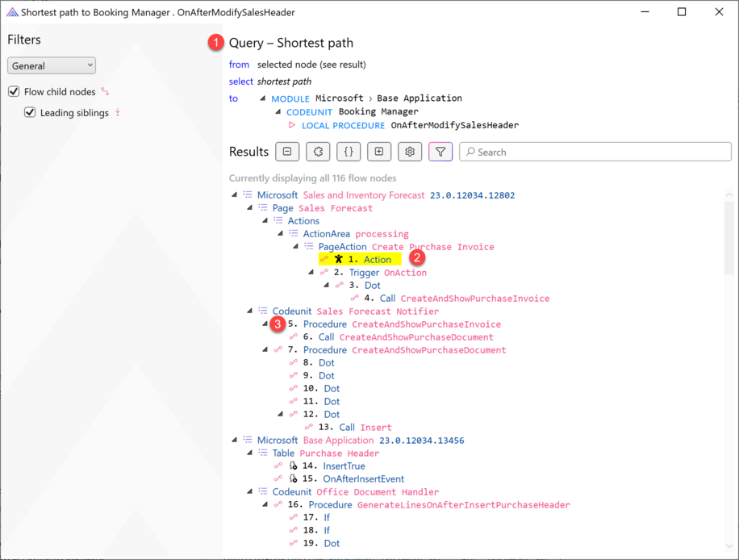Select 5. Procedure CreateAndShowPurchaseInvoice row
Screen dimensions: 739x560
[x=394, y=324]
